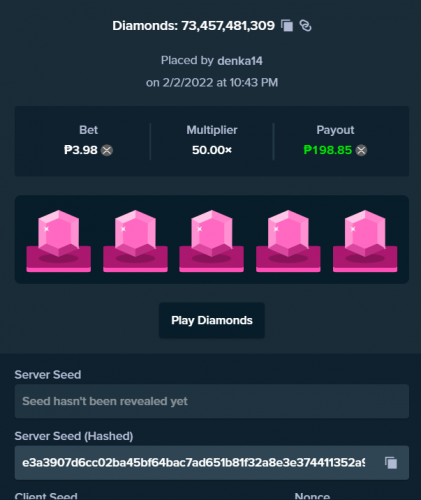Click the Payout currency coin icon
The width and height of the screenshot is (421, 500).
361,150
